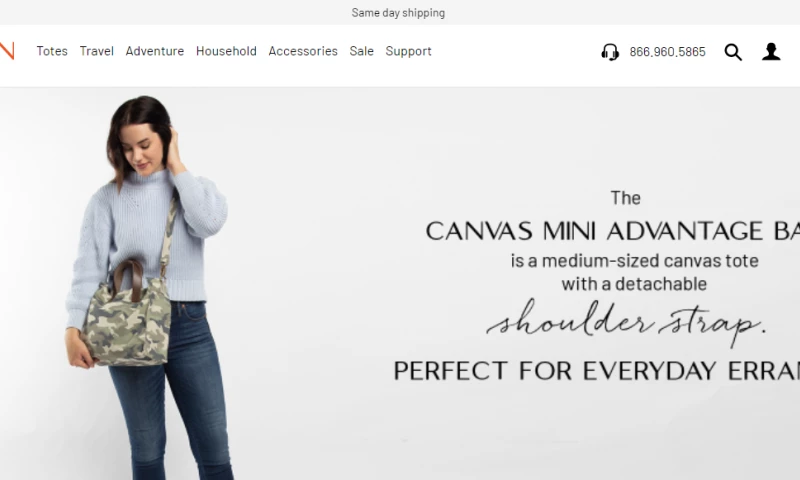Open the user account icon
Screen dimensions: 800x480
point(771,52)
